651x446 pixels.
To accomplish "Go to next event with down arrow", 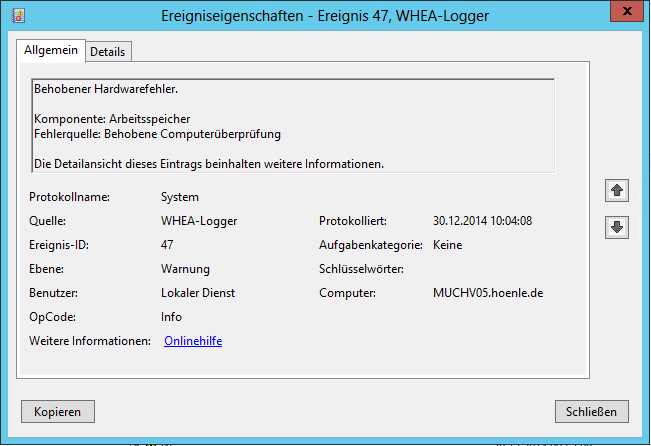I will (x=617, y=227).
